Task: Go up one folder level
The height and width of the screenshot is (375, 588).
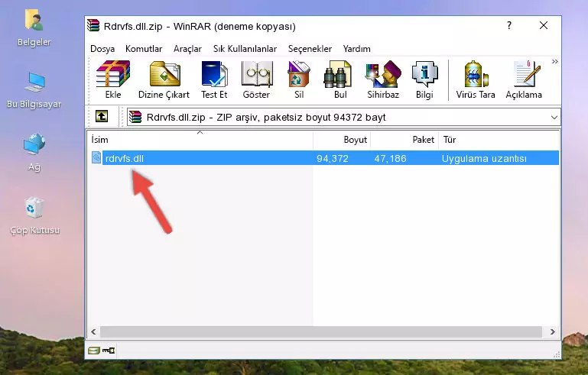Action: (x=102, y=117)
